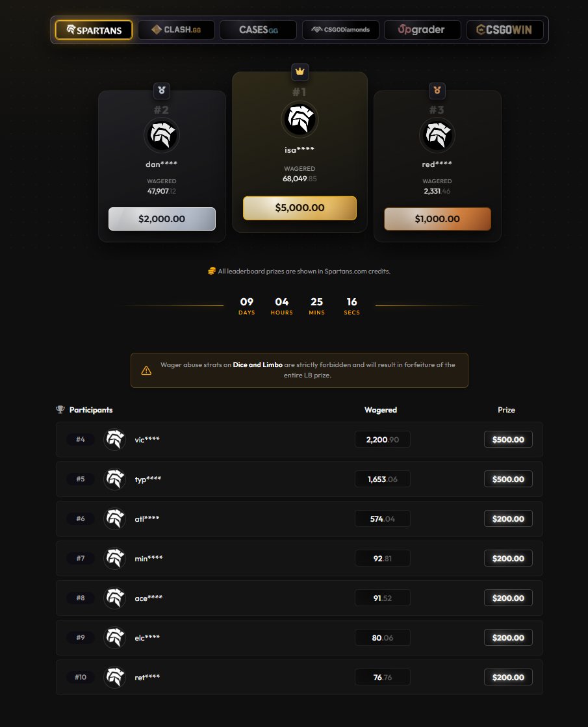Click ace**** avatar in row #8
Viewport: 588px width, 727px height.
114,598
